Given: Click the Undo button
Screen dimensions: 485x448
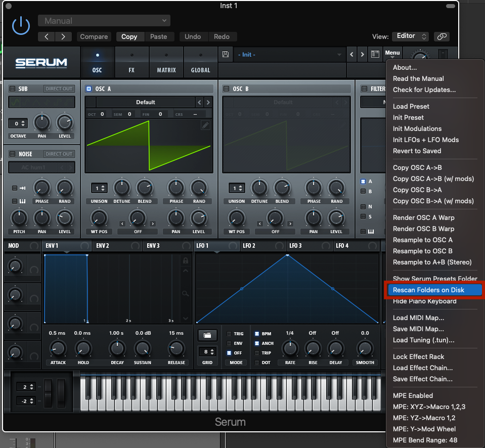Looking at the screenshot, I should pyautogui.click(x=193, y=36).
